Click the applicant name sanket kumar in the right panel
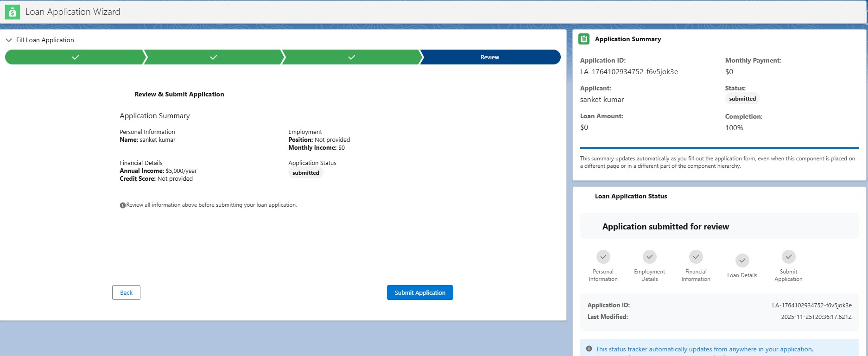This screenshot has width=868, height=356. [602, 100]
